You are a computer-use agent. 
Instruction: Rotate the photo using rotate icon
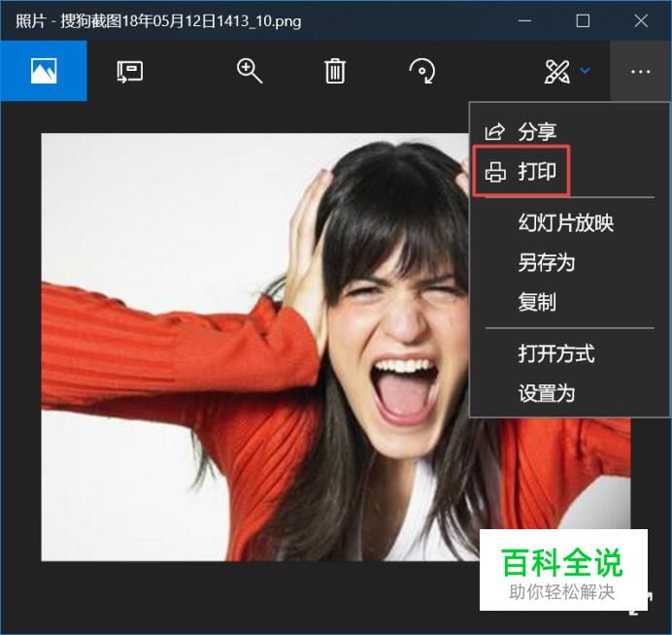(x=422, y=71)
